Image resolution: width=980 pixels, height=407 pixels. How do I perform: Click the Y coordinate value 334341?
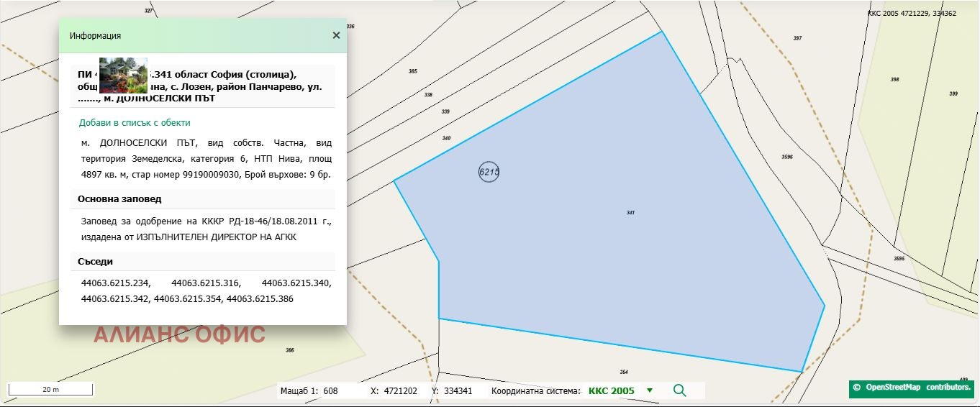pos(458,391)
